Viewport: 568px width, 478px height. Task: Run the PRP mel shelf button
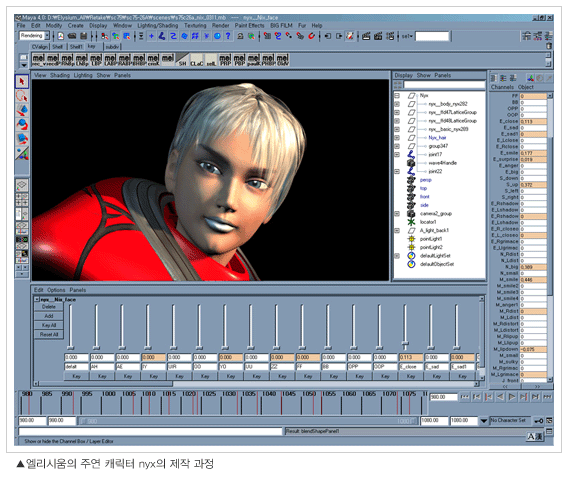[x=225, y=59]
